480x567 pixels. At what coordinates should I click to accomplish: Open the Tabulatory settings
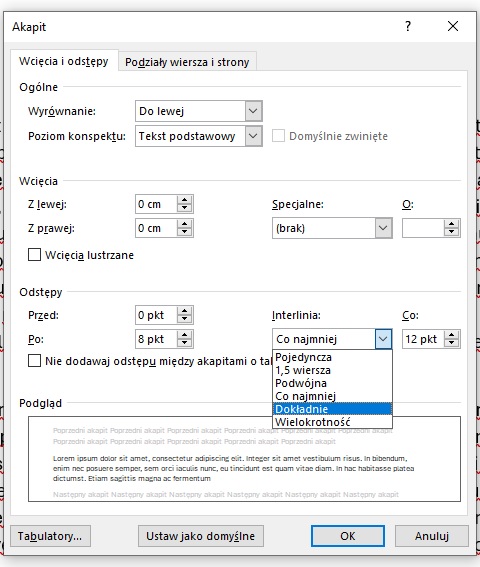coord(50,536)
